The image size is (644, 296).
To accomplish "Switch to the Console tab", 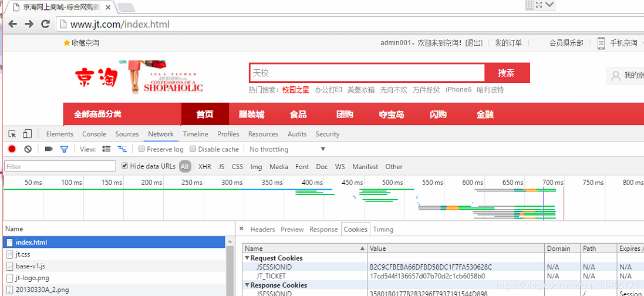I will coord(94,134).
